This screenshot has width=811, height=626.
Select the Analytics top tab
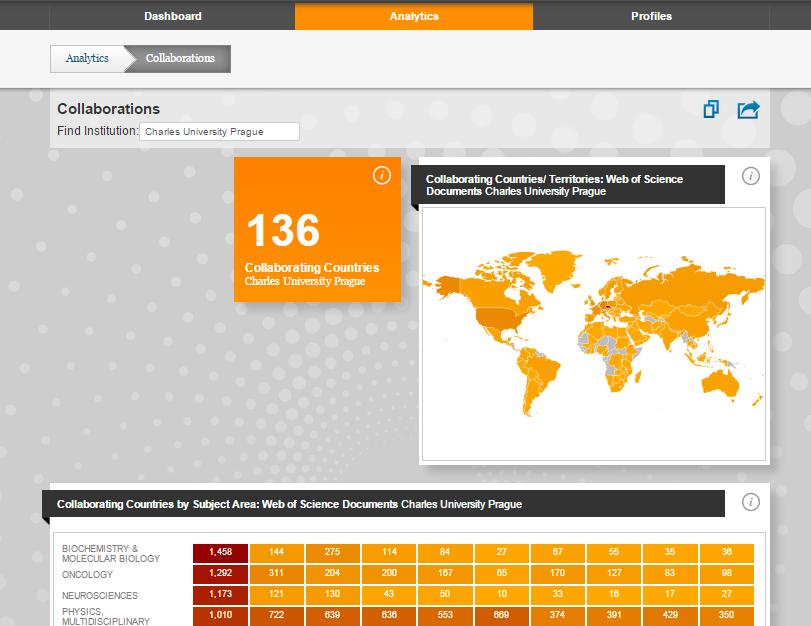click(414, 16)
